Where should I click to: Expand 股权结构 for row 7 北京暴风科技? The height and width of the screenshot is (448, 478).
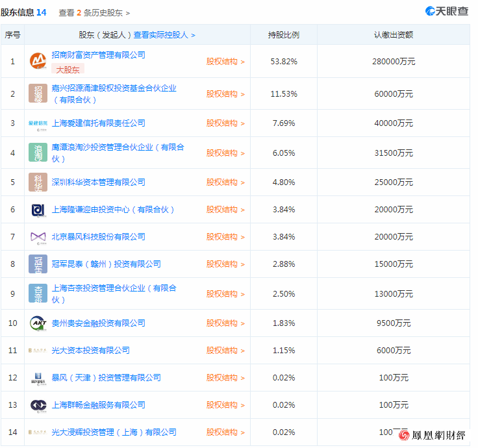(225, 237)
